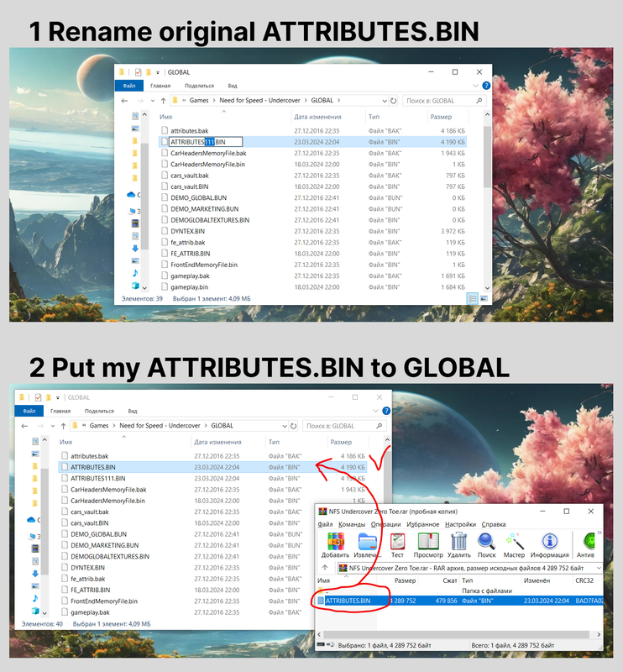
Task: Click the Поиск в: GLOBAL field in step 2
Action: (344, 426)
